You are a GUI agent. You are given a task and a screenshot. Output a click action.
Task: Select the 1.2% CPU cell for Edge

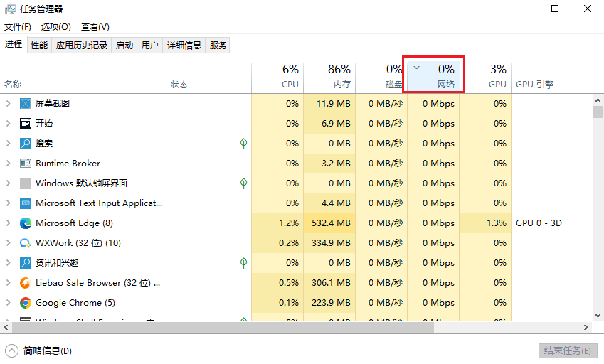point(277,223)
